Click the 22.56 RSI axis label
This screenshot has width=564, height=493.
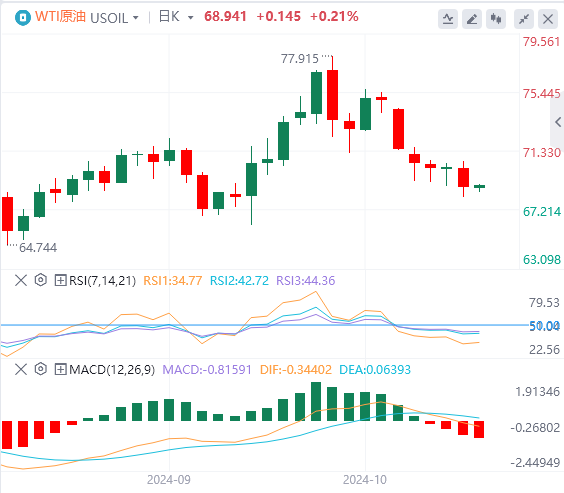[x=544, y=350]
